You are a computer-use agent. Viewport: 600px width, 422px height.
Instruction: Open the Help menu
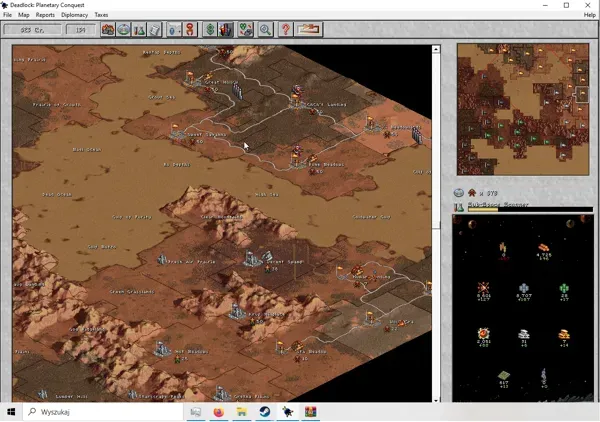(x=589, y=15)
